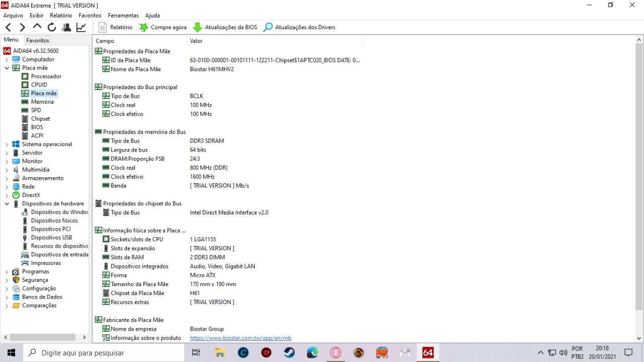Collapse the Dispositivos de hardware node
644x362 pixels.
(7, 204)
